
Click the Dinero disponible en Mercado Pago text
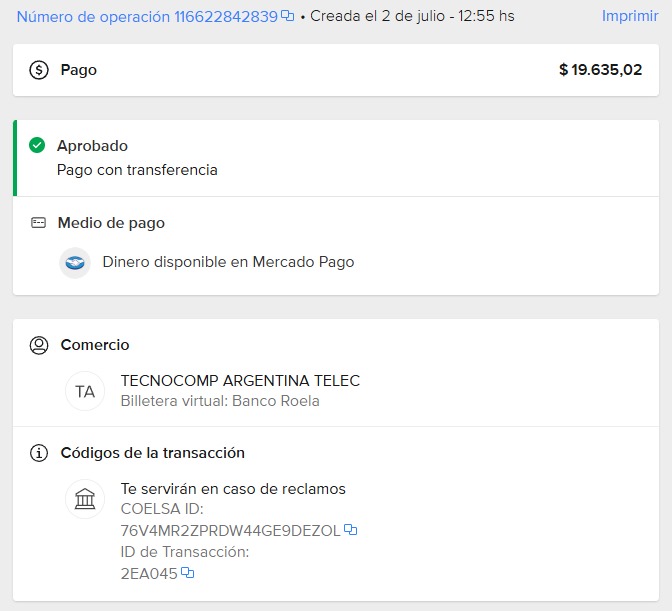[x=228, y=262]
